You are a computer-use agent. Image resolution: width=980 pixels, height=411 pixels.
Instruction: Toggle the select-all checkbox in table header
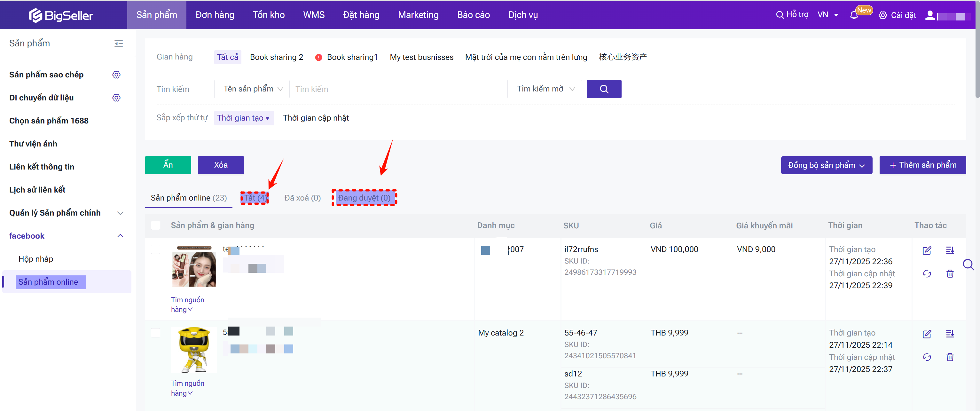(x=156, y=225)
